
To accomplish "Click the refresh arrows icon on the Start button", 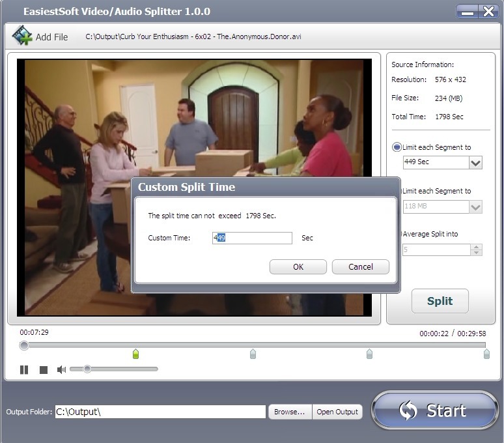I will pyautogui.click(x=408, y=410).
